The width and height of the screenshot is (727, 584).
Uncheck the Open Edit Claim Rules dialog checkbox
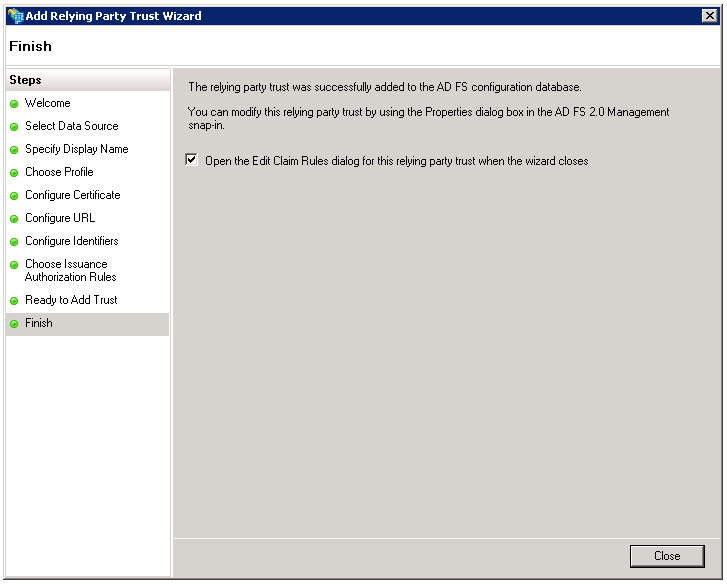point(192,160)
